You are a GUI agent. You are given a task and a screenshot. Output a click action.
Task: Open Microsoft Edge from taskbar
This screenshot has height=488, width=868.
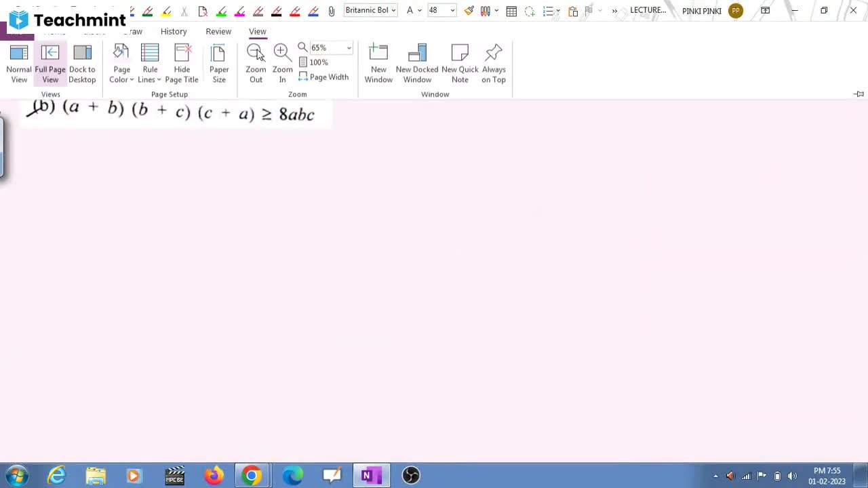pyautogui.click(x=292, y=476)
